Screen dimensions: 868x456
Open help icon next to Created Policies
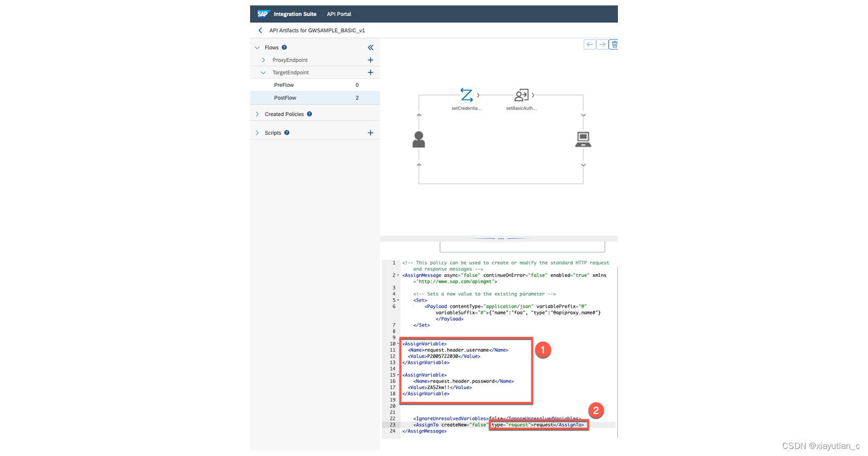tap(309, 114)
